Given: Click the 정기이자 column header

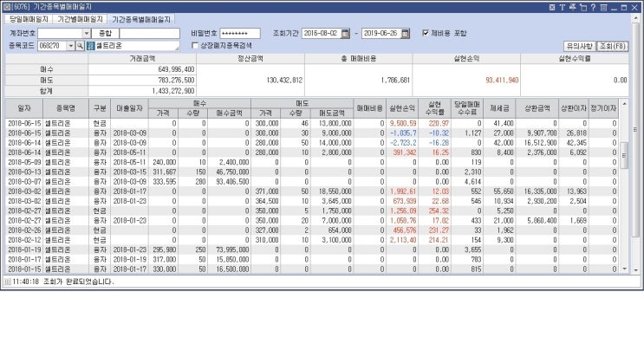Looking at the screenshot, I should (x=603, y=108).
